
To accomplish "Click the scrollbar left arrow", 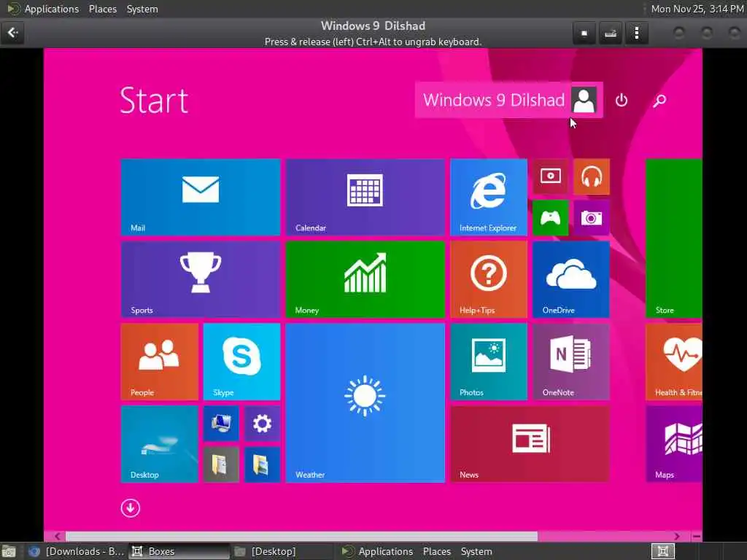I will tap(57, 537).
